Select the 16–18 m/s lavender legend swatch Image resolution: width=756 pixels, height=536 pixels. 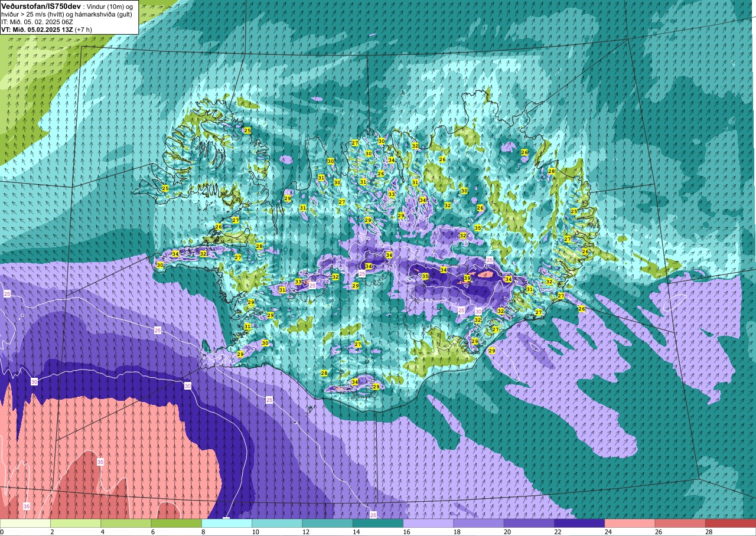pos(428,523)
